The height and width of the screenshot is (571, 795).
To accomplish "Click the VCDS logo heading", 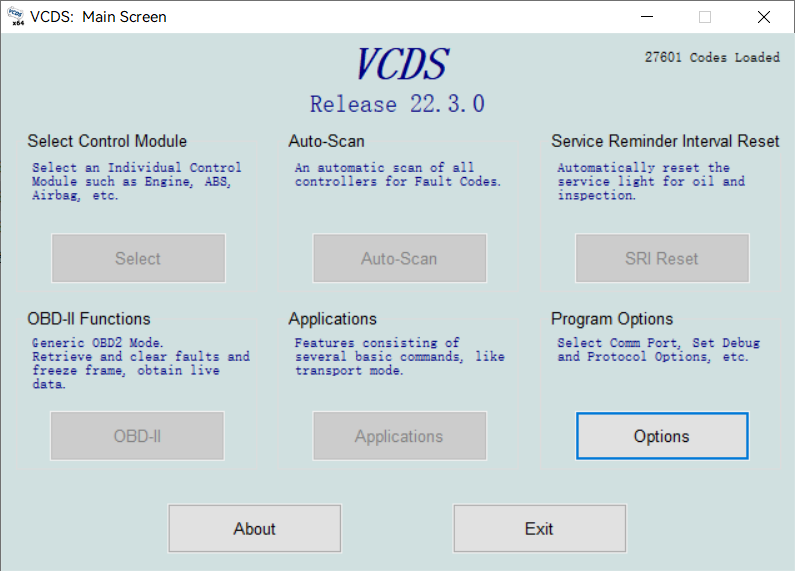I will tap(403, 64).
